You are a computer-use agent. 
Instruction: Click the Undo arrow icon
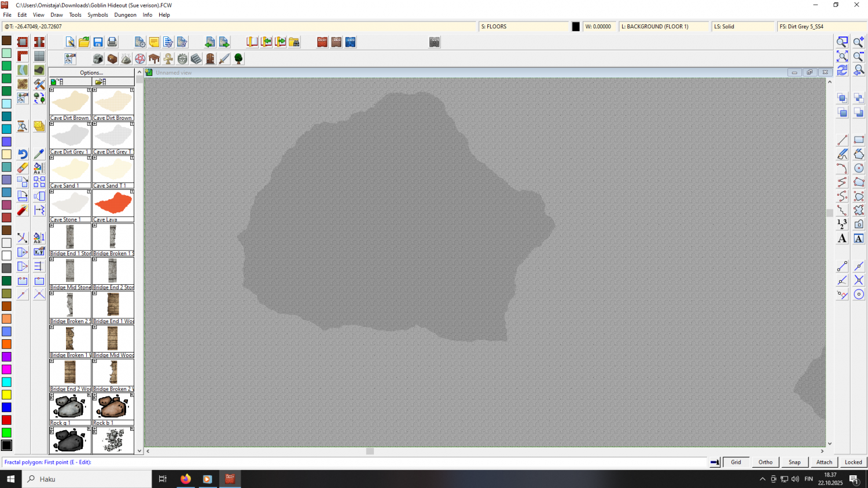click(x=23, y=154)
